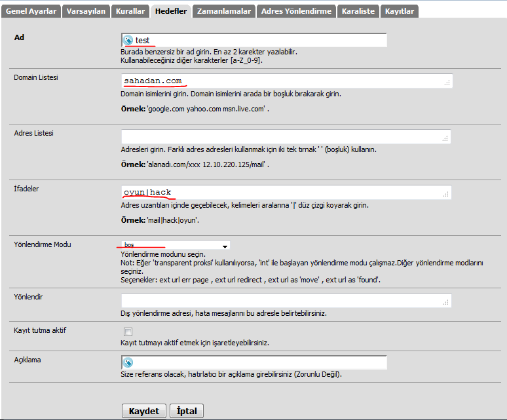
Task: Grab the Domain Listesi resize handle
Action: tap(447, 83)
